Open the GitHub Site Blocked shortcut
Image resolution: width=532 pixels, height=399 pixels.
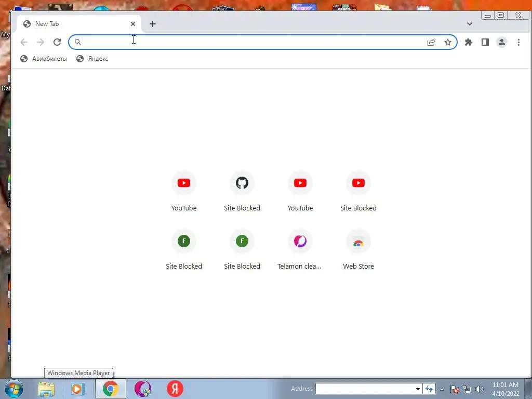tap(242, 192)
